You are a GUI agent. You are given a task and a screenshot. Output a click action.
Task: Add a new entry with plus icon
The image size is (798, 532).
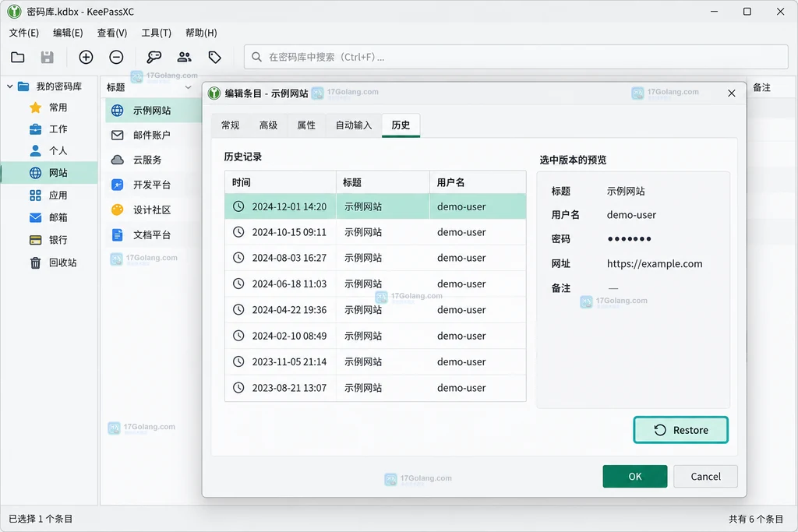pos(86,57)
